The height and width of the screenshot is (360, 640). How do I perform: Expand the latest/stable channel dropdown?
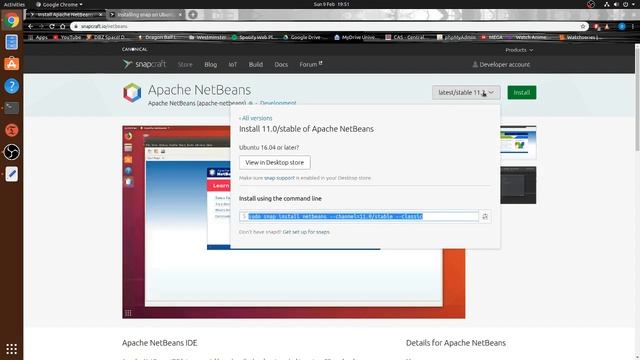pyautogui.click(x=466, y=93)
